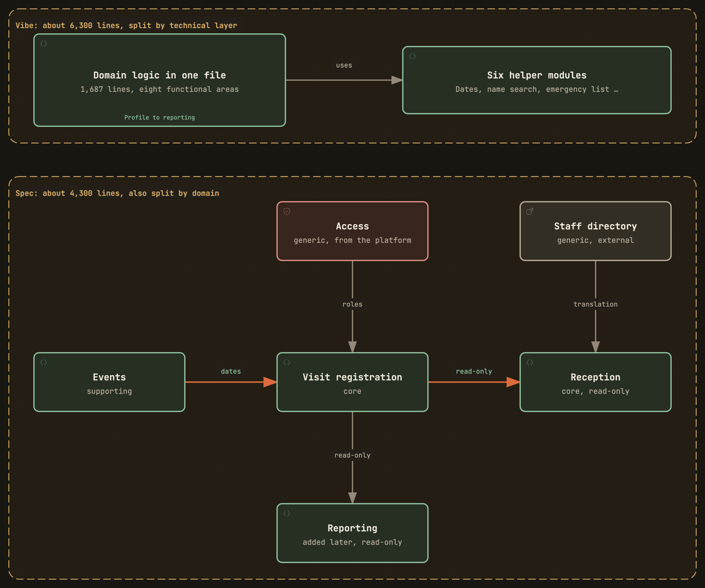
Task: Click the "supporting" subtitle under Events
Action: coord(109,391)
